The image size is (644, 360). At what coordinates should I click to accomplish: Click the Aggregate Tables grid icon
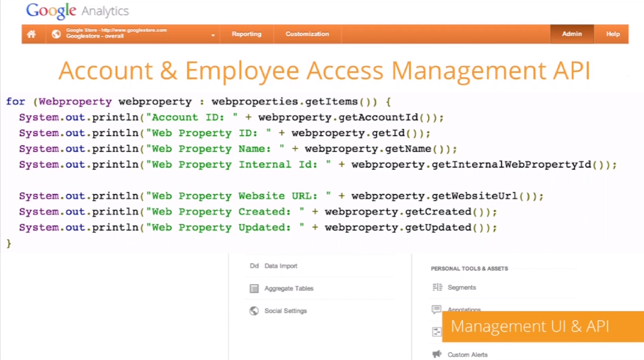pyautogui.click(x=254, y=289)
